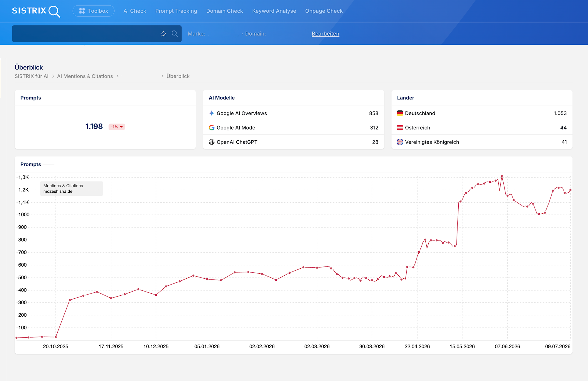Image resolution: width=588 pixels, height=381 pixels.
Task: Click the value 41 for Vereinigtes Königreich
Action: coord(564,142)
